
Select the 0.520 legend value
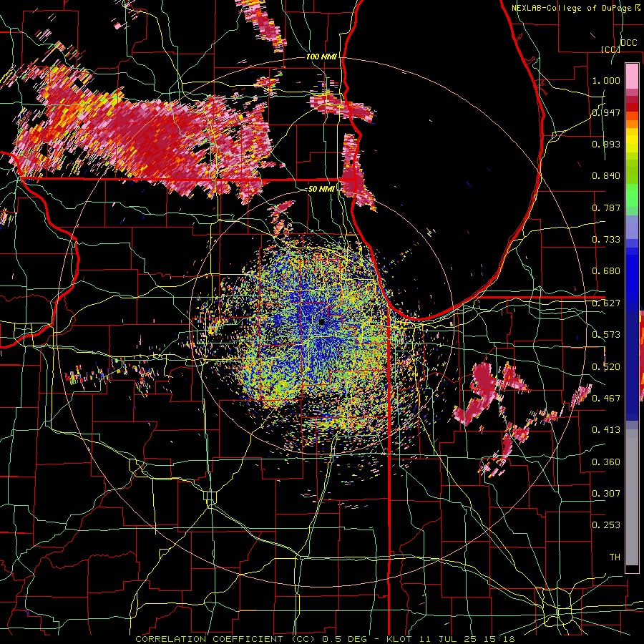click(606, 367)
